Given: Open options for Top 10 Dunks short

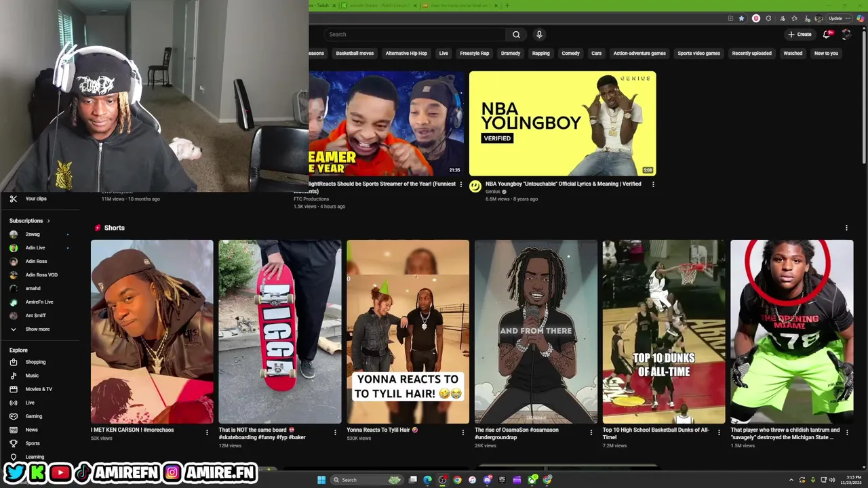Looking at the screenshot, I should coord(719,432).
